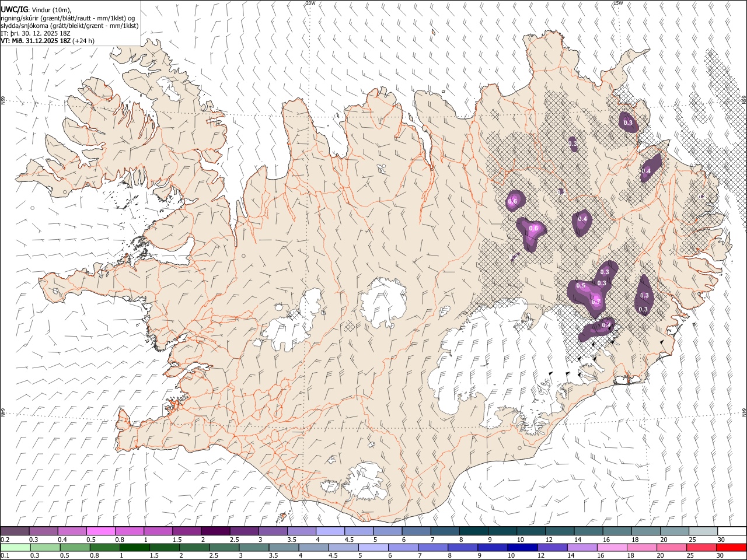
Task: Select upper scale swatch between 1 and 1.5
Action: (158, 531)
